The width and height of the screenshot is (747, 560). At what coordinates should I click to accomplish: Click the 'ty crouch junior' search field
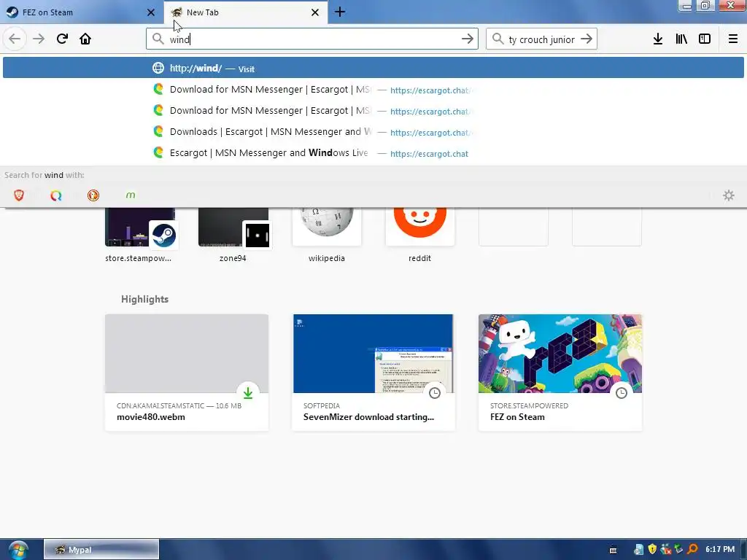(541, 39)
